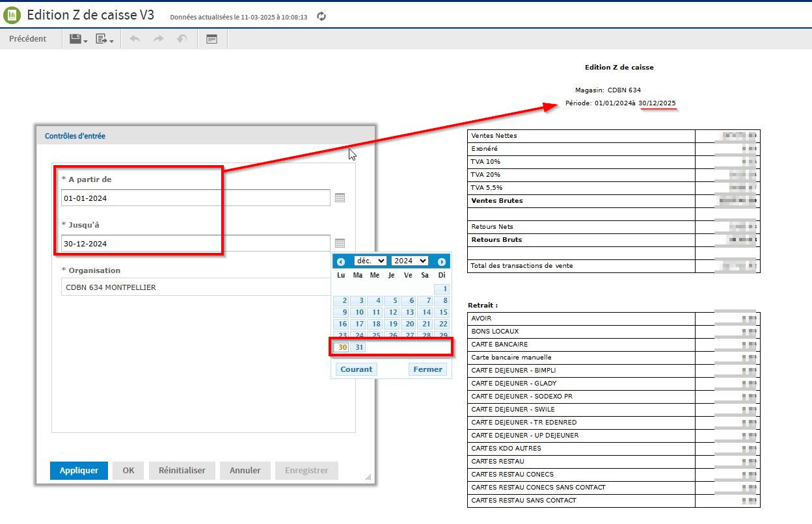This screenshot has height=524, width=812.
Task: Click the refresh data icon
Action: point(321,16)
